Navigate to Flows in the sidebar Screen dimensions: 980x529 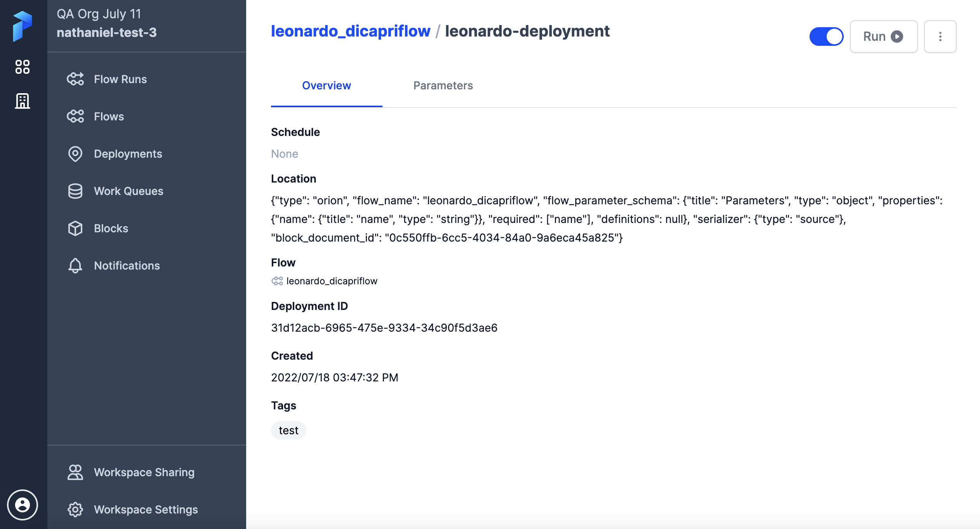[x=108, y=116]
